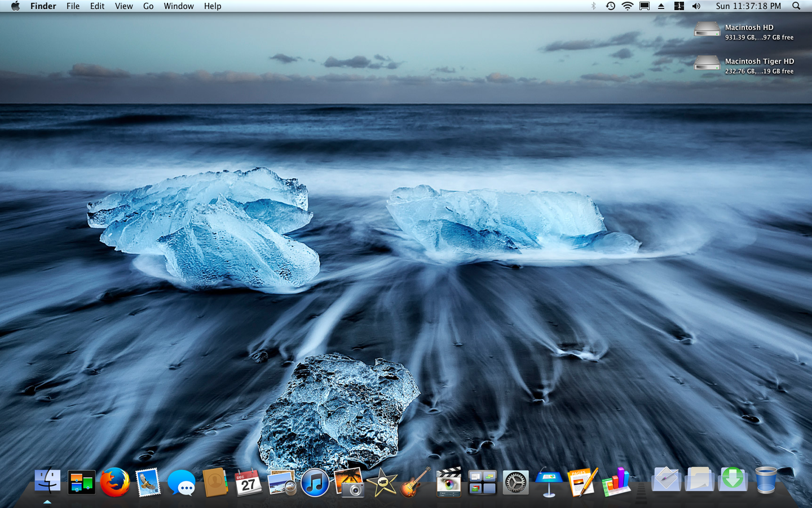
Task: Open the Time Machine status menu
Action: coord(610,6)
